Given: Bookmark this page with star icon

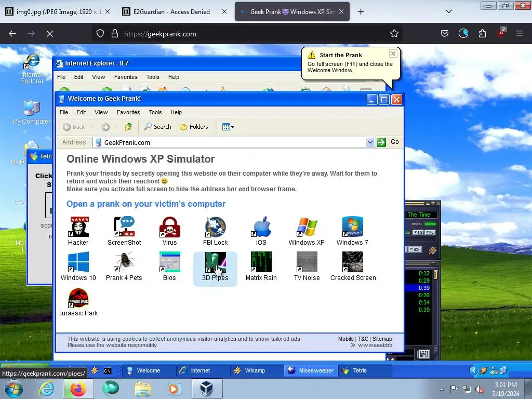Looking at the screenshot, I should pos(394,34).
